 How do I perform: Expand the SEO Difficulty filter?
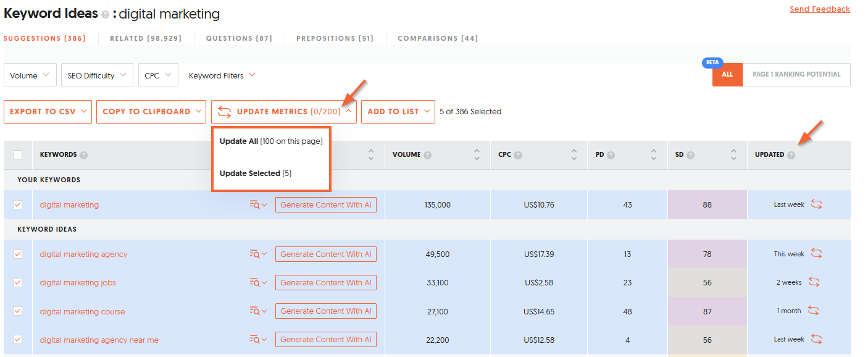(96, 75)
